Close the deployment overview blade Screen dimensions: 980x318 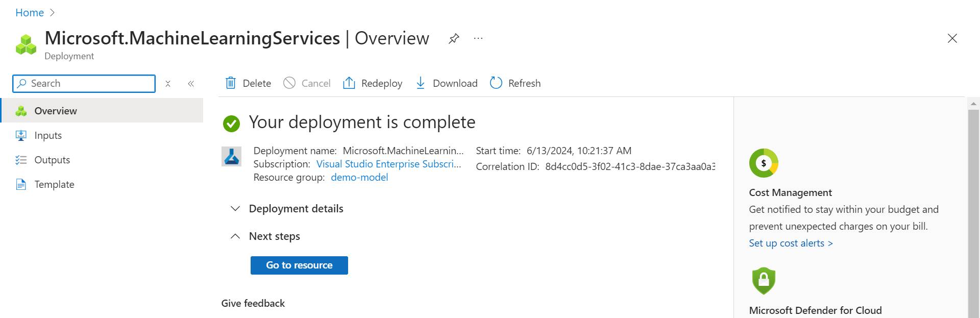tap(952, 38)
